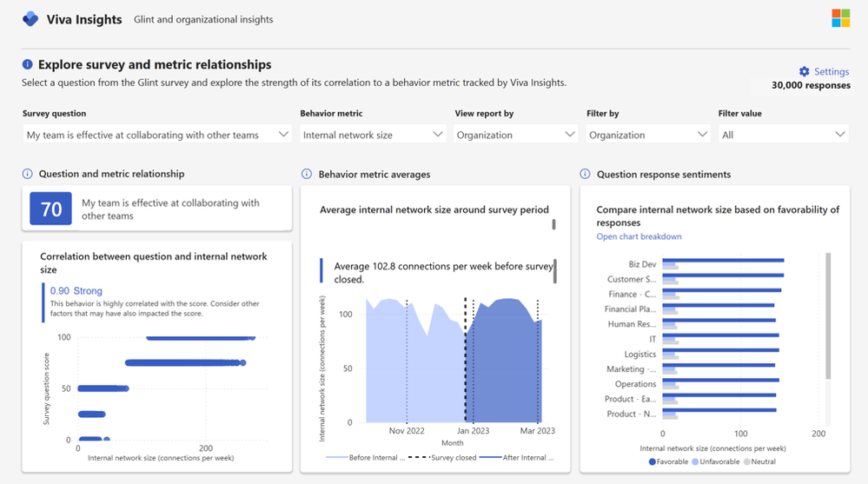Click scatter points at score 100

[201, 338]
